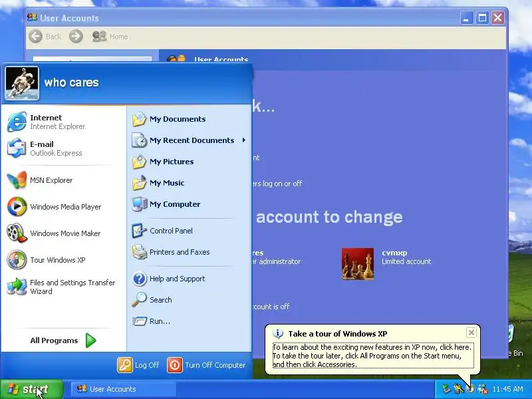The height and width of the screenshot is (399, 532).
Task: Start Windows Media Player
Action: [63, 207]
